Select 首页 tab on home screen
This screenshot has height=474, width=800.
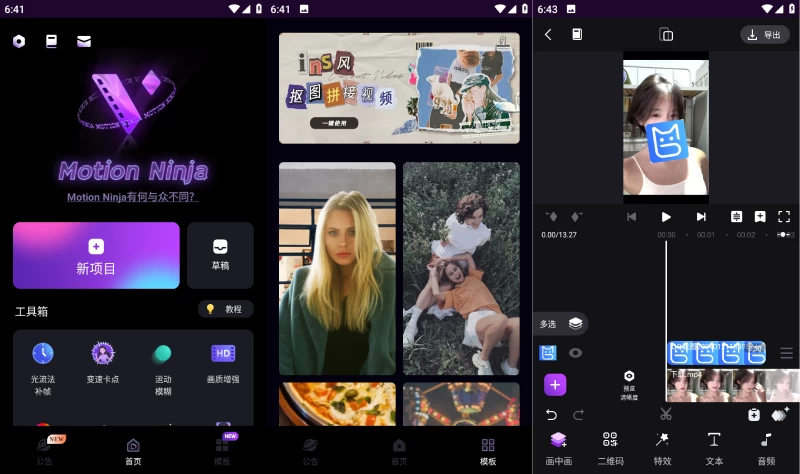[x=133, y=452]
